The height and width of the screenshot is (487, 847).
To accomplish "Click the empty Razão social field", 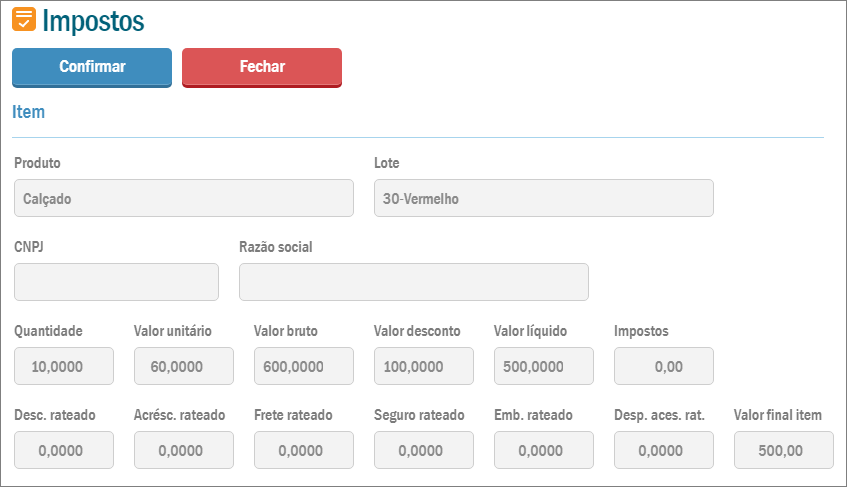I will [413, 282].
